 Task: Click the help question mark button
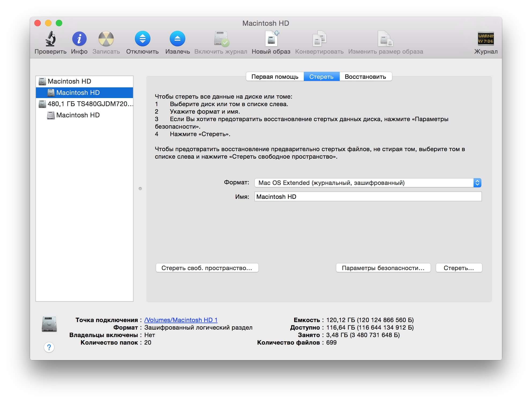(x=49, y=347)
